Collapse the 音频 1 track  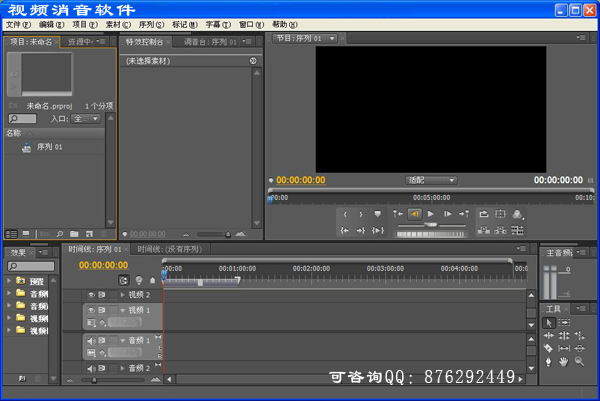[x=122, y=341]
